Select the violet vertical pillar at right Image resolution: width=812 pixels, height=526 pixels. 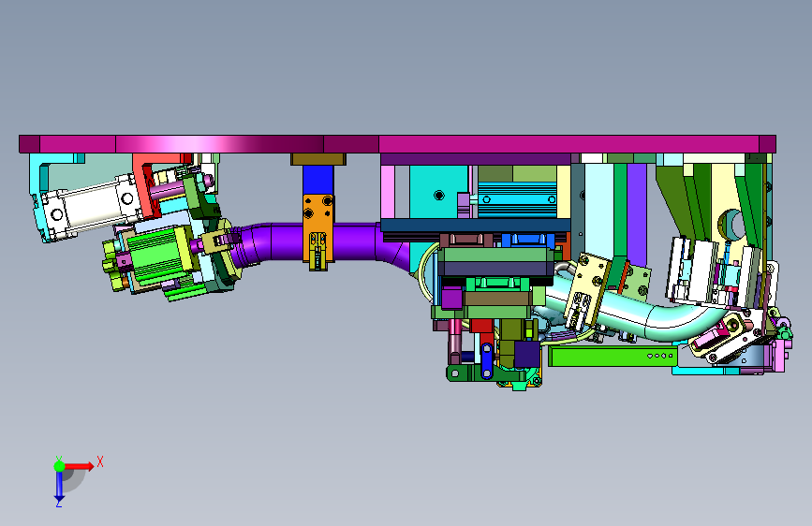tap(637, 213)
